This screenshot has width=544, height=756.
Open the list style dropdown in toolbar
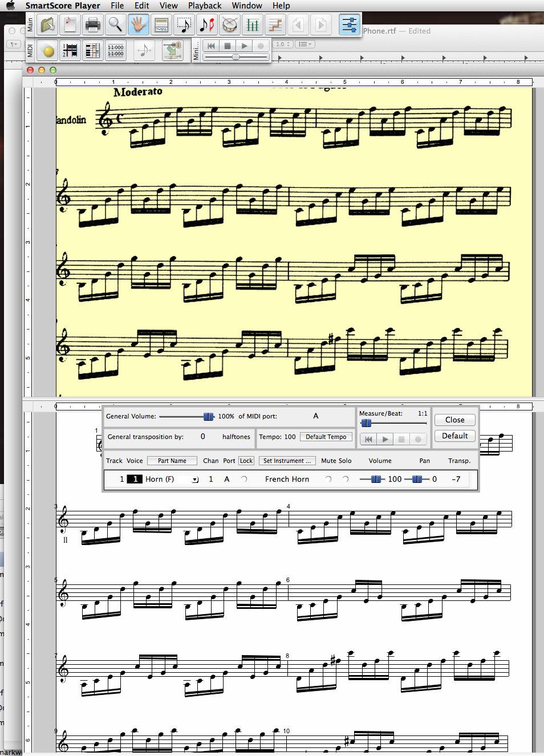coord(304,44)
